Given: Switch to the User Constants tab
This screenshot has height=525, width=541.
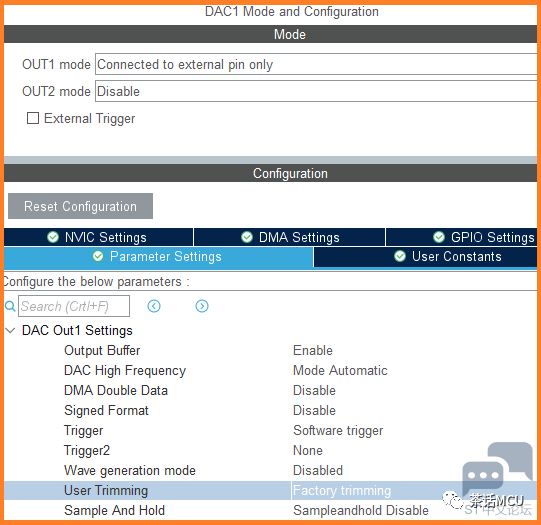Looking at the screenshot, I should (x=425, y=257).
